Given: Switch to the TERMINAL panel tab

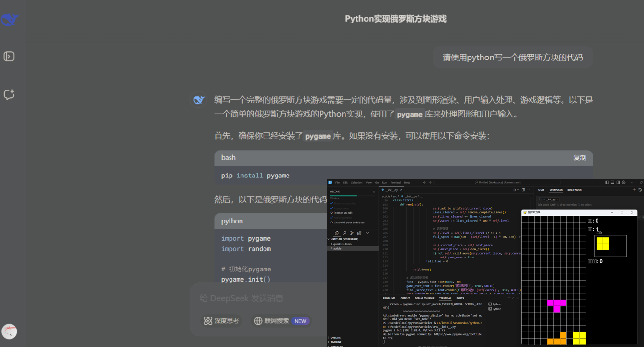Looking at the screenshot, I should click(x=445, y=298).
